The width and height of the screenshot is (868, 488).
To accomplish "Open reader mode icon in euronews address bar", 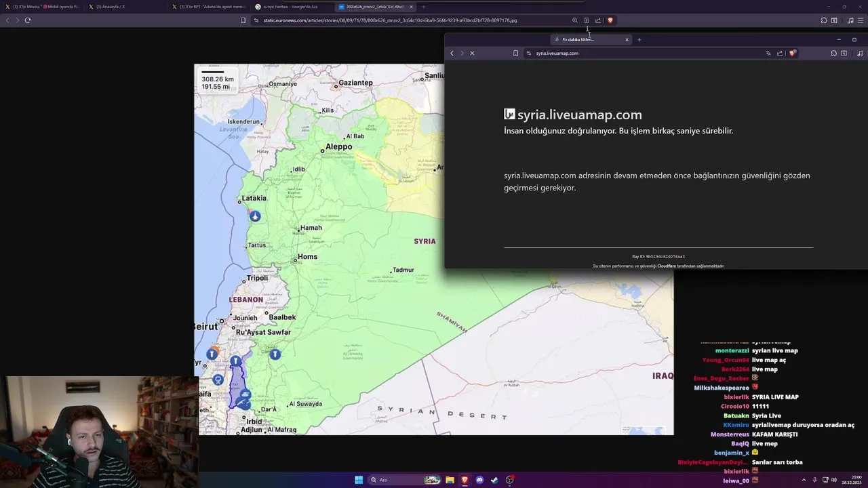I will [x=587, y=20].
